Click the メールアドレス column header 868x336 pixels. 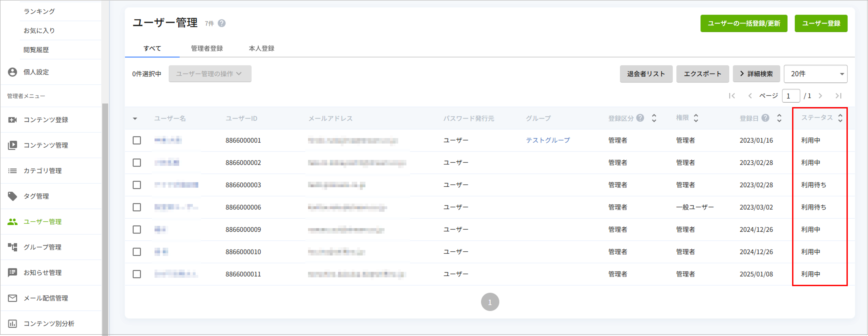331,118
